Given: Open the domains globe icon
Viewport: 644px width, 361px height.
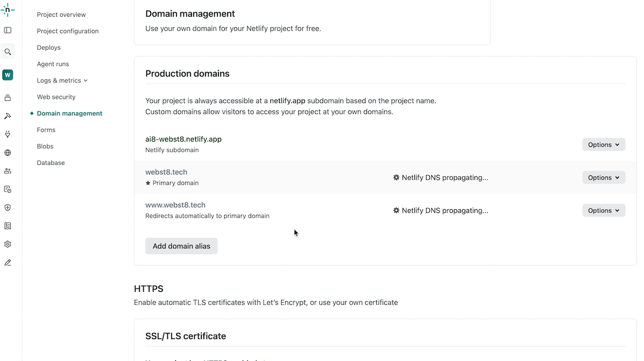Looking at the screenshot, I should [8, 153].
